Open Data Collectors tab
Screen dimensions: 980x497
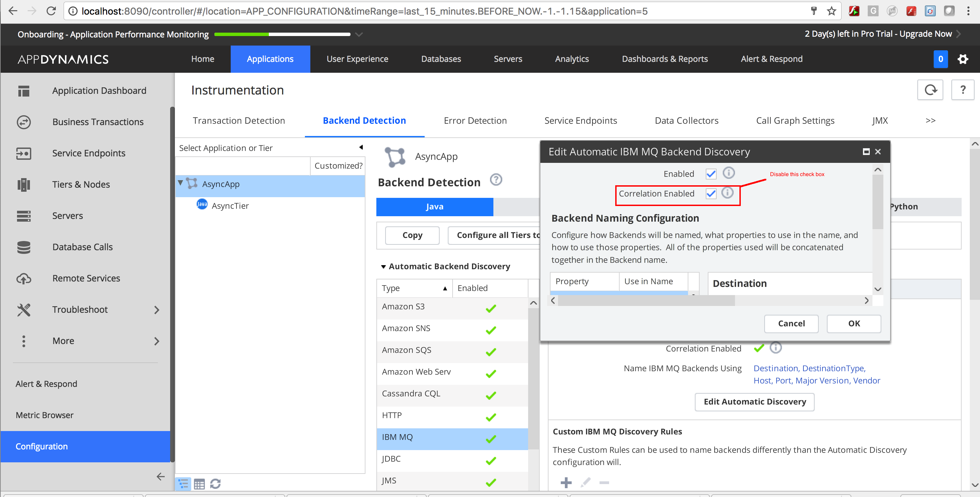686,120
